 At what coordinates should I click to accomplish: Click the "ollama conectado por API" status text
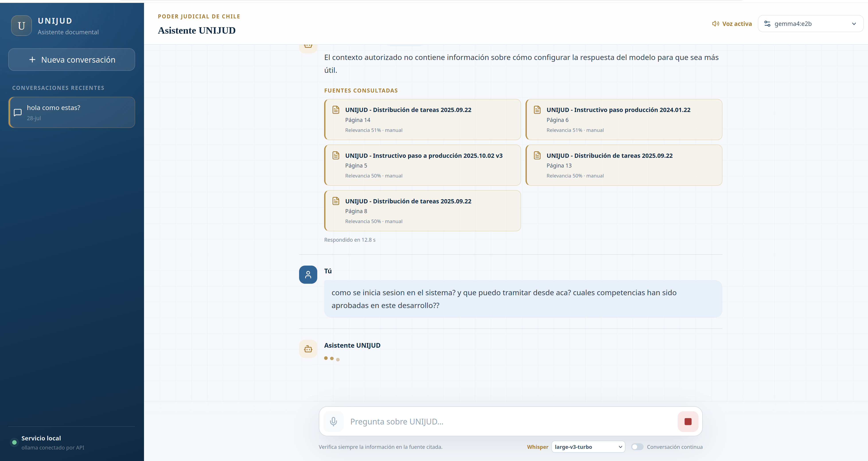tap(53, 447)
